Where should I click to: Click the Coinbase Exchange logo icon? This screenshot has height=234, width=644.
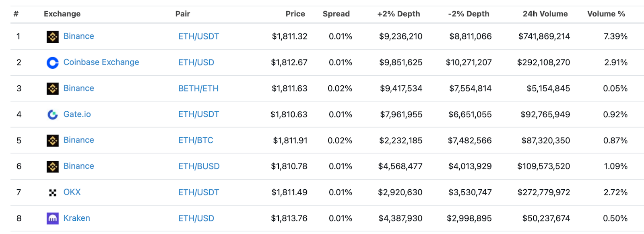coord(52,63)
